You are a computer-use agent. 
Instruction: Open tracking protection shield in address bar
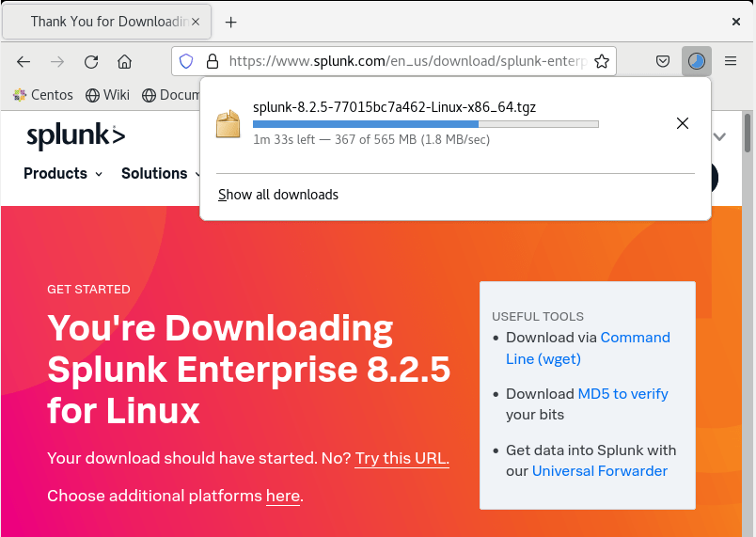(x=186, y=61)
